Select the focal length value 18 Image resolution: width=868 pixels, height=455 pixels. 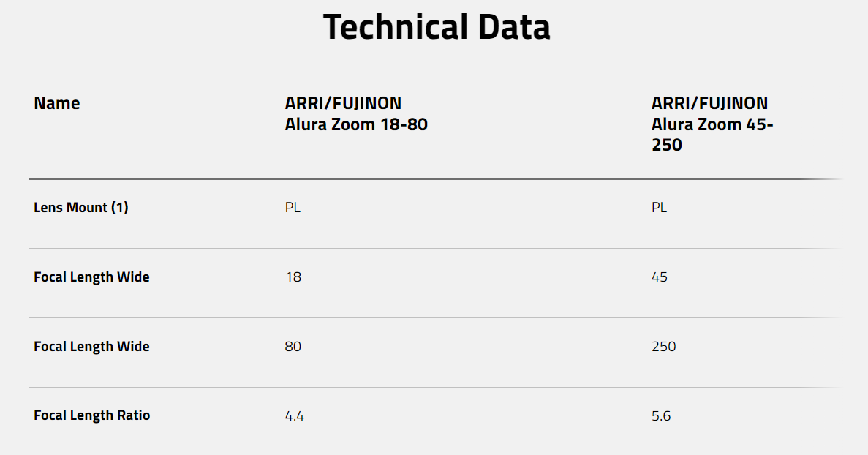293,277
